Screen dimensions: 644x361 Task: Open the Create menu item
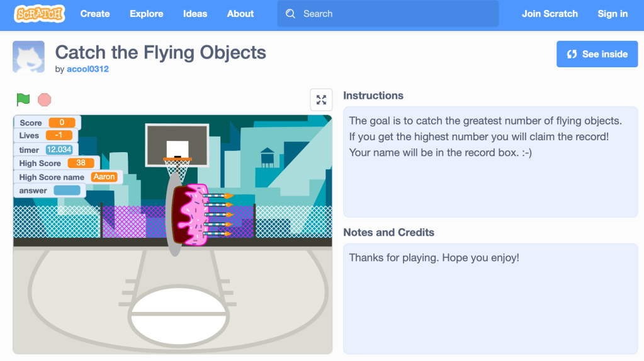(x=95, y=14)
